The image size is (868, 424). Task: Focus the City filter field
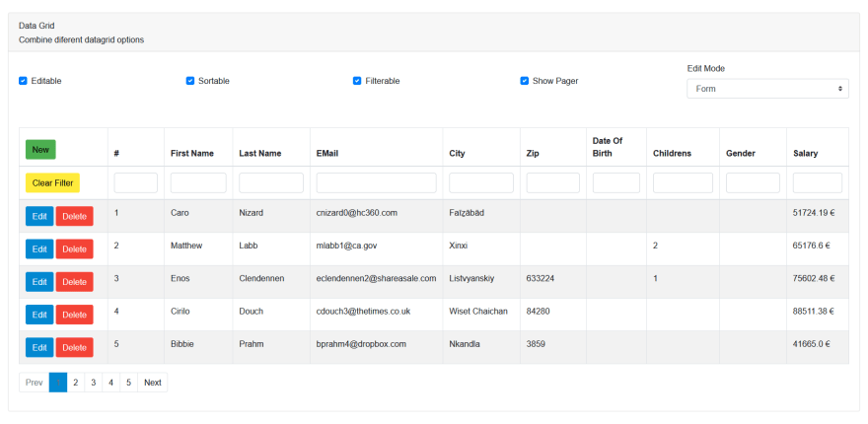[481, 182]
